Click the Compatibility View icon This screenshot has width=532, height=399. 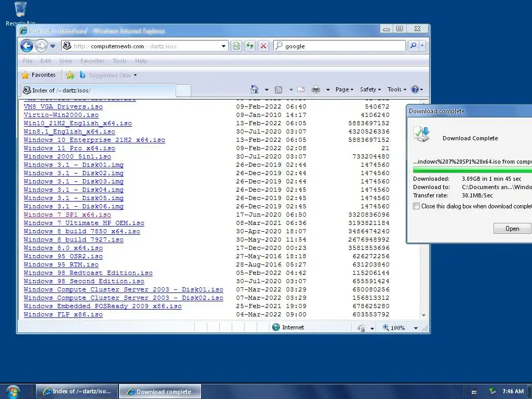point(236,46)
